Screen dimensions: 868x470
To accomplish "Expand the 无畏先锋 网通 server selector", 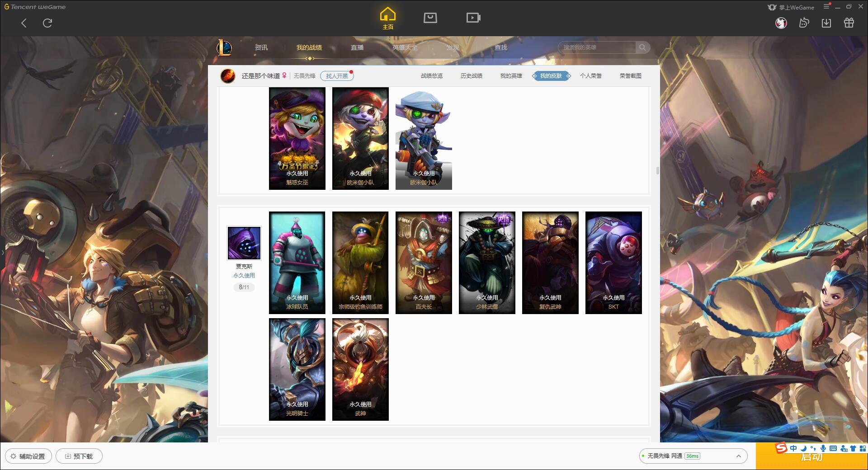I will pyautogui.click(x=738, y=456).
